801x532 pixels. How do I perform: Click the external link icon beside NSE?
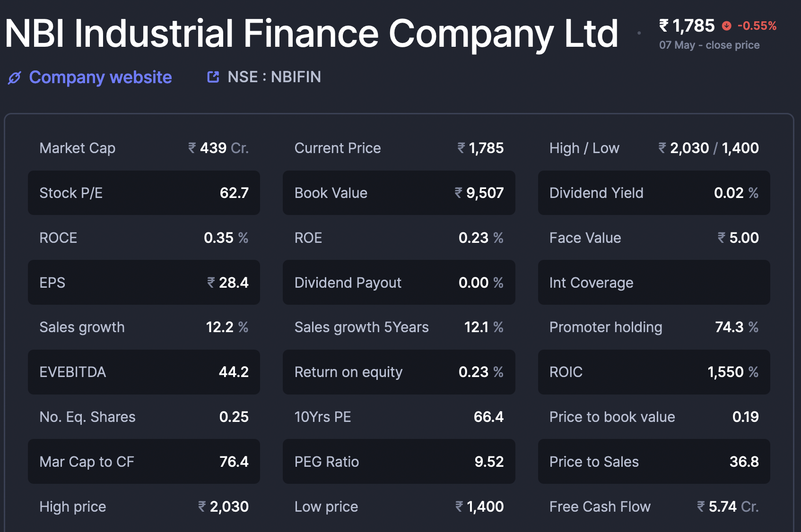coord(213,77)
